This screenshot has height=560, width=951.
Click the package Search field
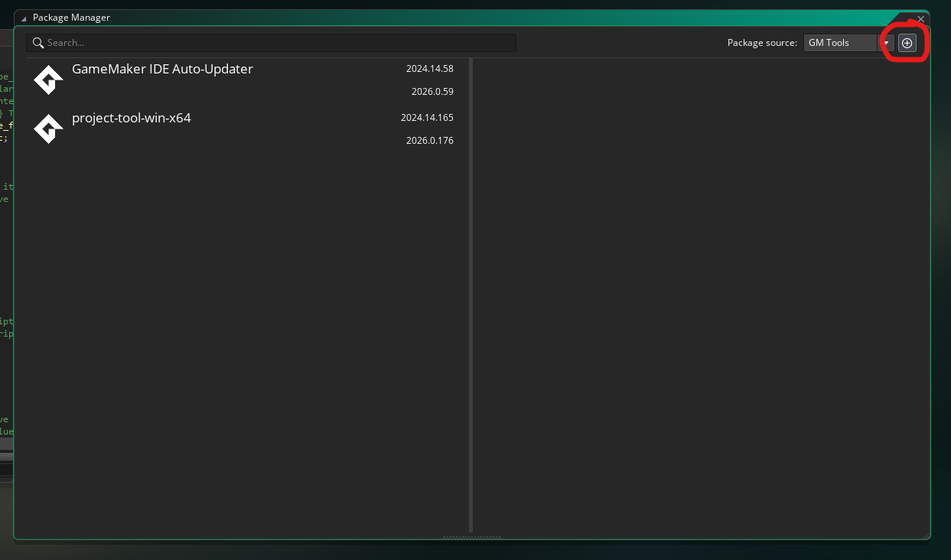point(271,43)
